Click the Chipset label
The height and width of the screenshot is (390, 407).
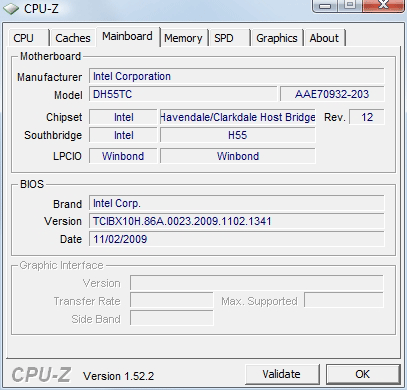(64, 117)
